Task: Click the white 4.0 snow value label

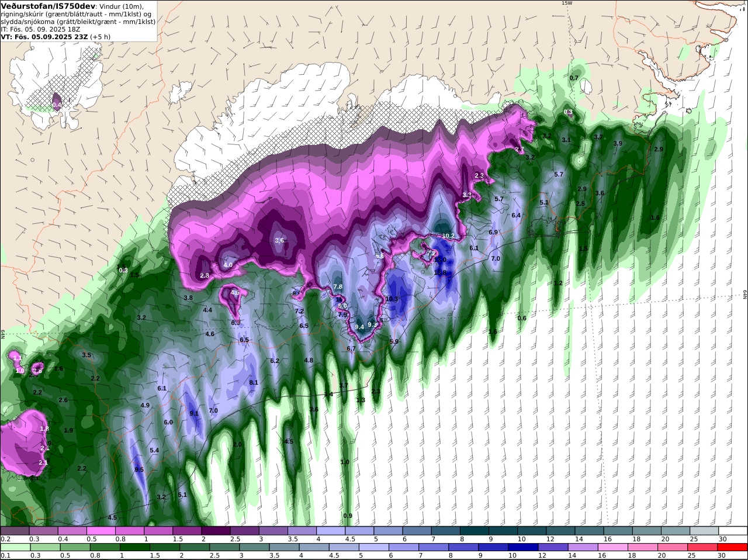Action: point(228,265)
